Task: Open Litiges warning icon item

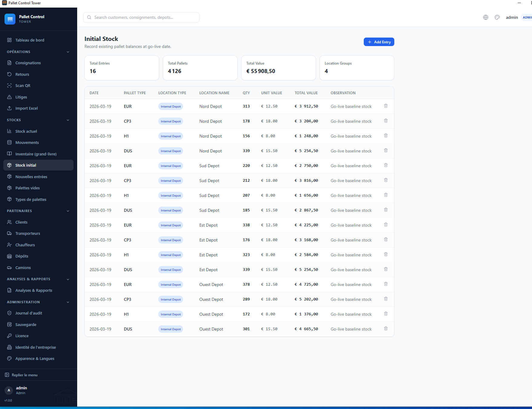Action: [x=38, y=97]
